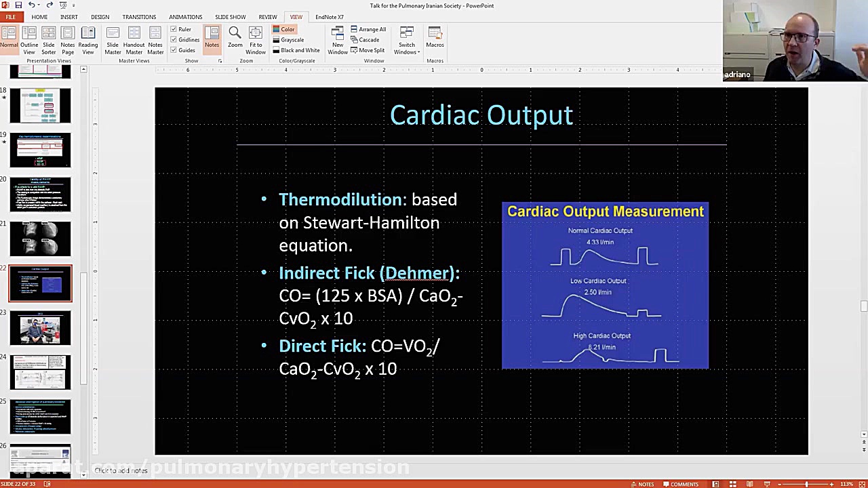Open a New Window

tap(338, 41)
